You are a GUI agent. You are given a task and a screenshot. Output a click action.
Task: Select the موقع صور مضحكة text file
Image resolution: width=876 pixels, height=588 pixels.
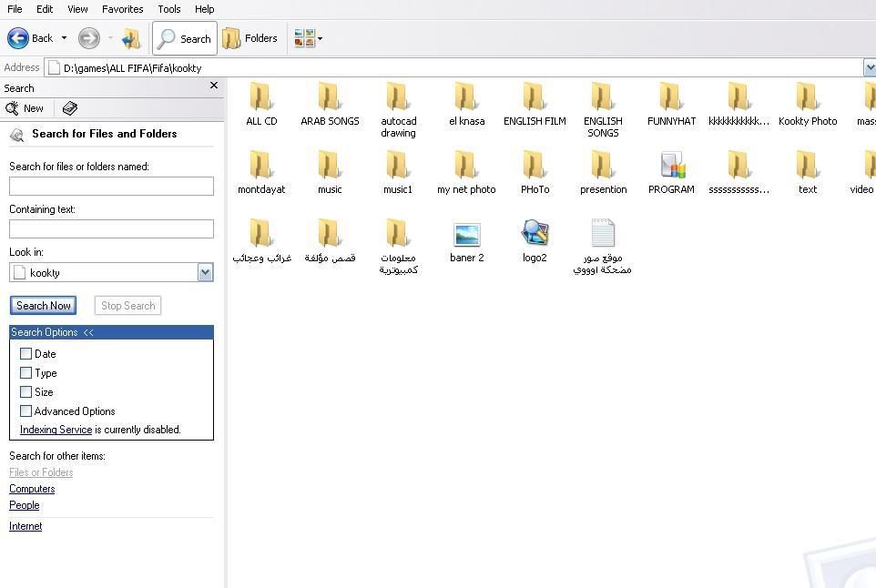tap(602, 247)
